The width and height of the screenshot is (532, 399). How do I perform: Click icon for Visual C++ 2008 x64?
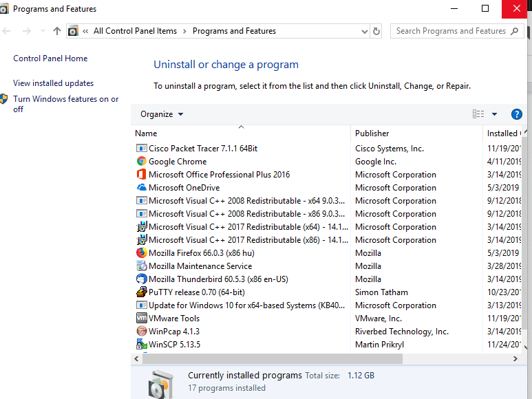(142, 201)
